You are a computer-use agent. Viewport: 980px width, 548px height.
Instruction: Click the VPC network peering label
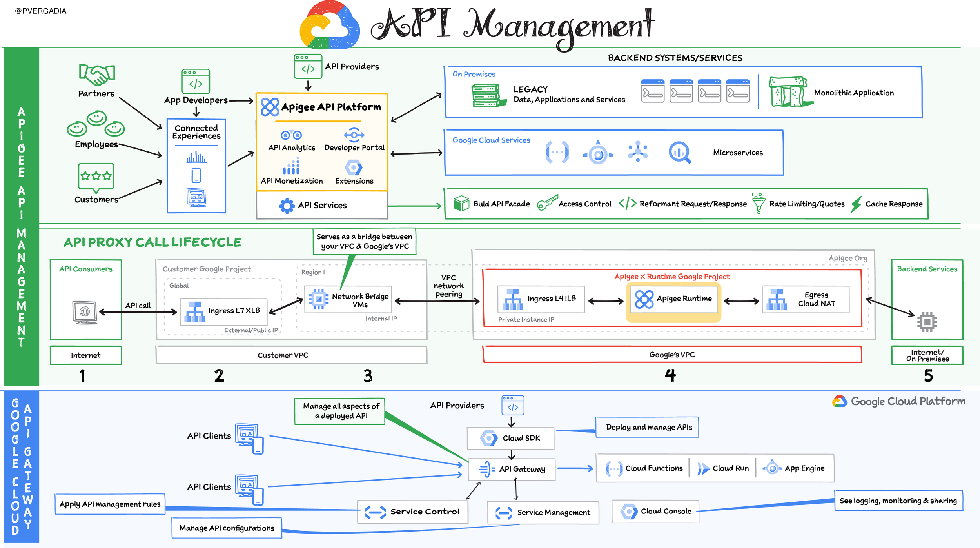[448, 286]
